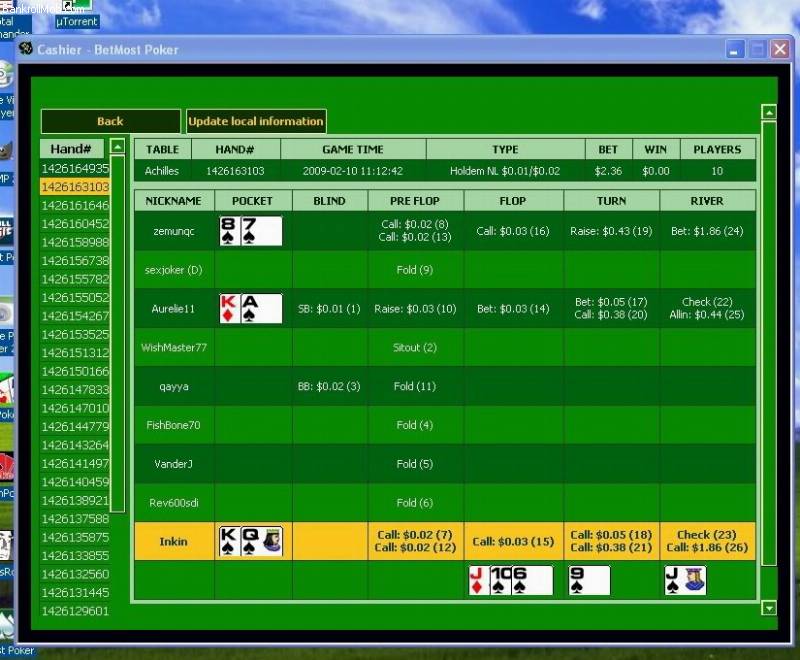Select hand 1426144779

(75, 426)
